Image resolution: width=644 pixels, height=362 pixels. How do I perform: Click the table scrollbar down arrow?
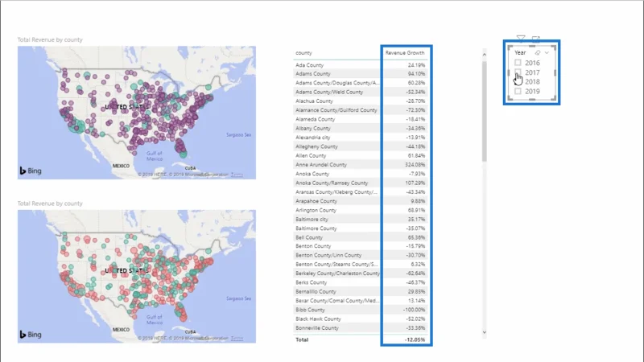click(x=485, y=332)
